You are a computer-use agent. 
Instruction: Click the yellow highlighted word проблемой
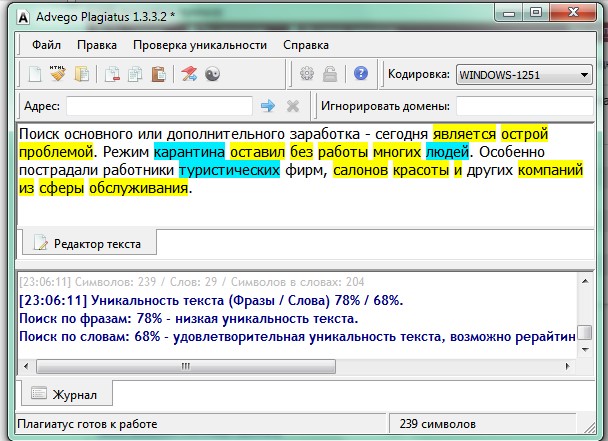click(56, 152)
